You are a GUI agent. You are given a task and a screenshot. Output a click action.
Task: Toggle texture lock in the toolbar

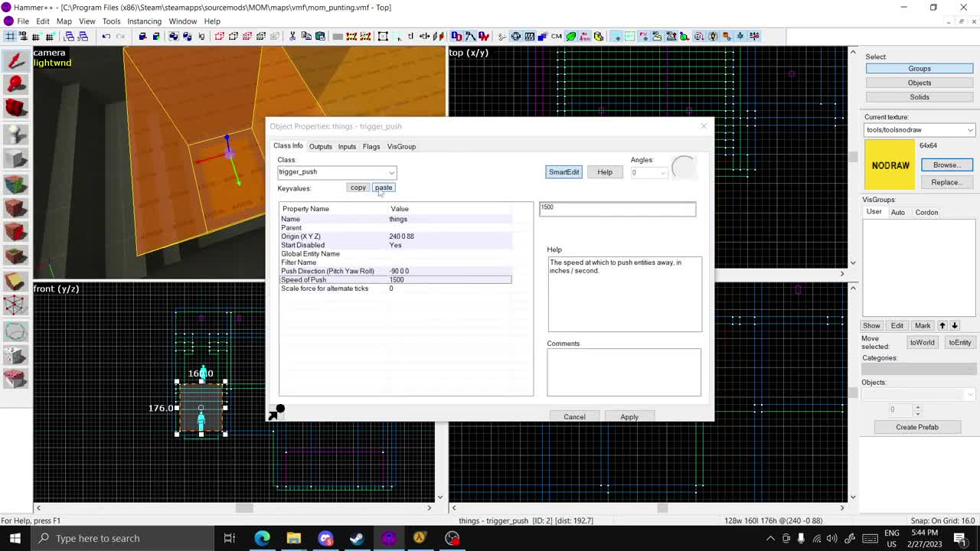[411, 36]
